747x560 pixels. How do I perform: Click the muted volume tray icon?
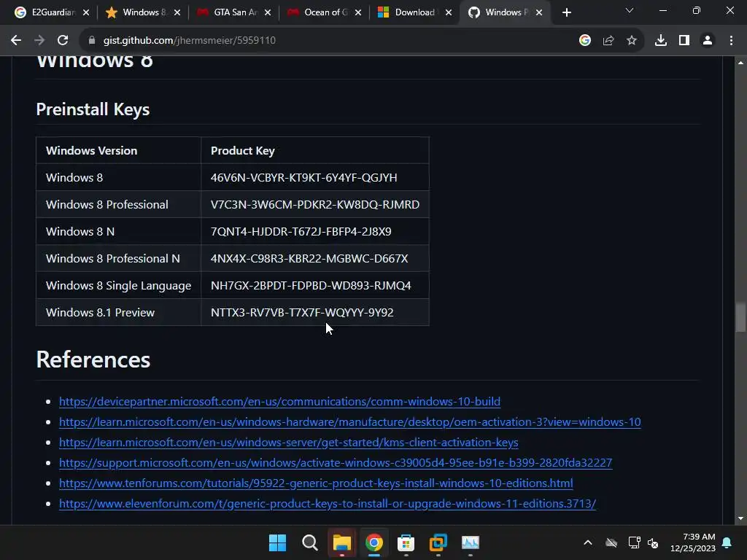pos(653,542)
